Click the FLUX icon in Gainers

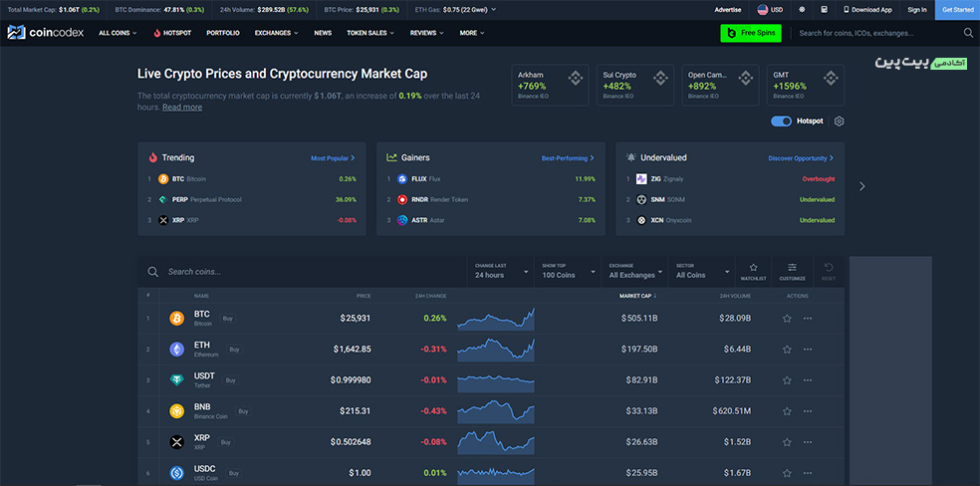(x=402, y=179)
